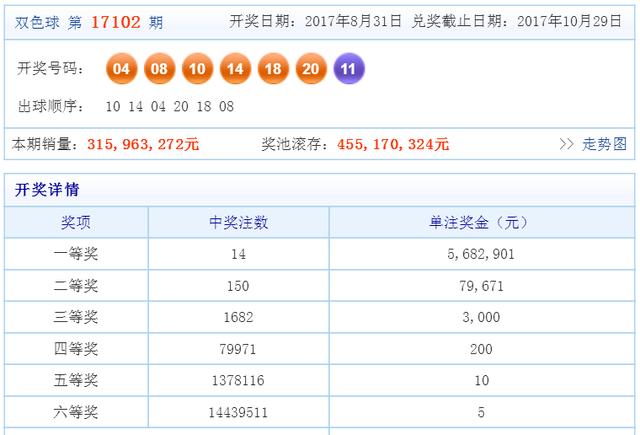Select the 中奖注数 column header
Screen dimensions: 640x435
coord(238,222)
